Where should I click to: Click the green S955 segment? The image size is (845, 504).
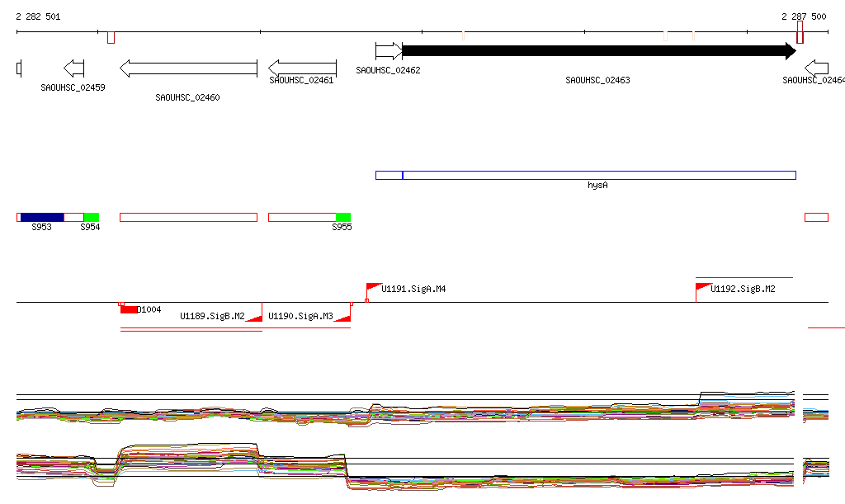tap(343, 217)
